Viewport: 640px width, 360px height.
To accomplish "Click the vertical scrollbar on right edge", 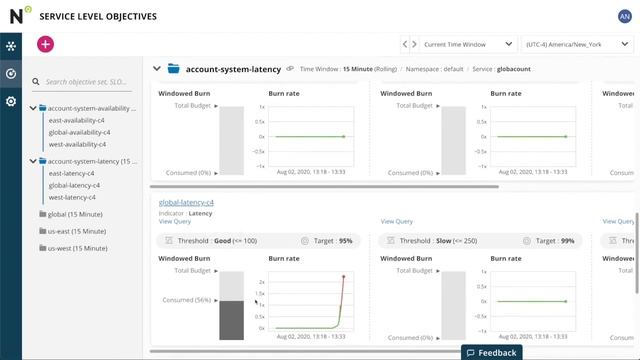I will (x=636, y=253).
